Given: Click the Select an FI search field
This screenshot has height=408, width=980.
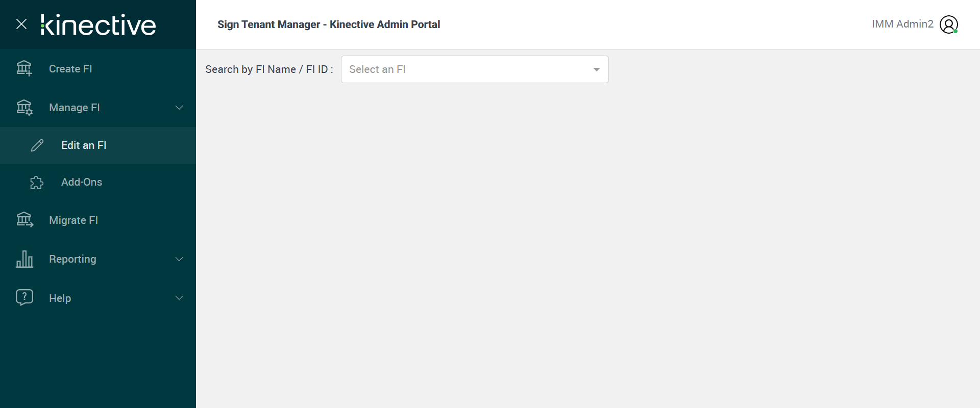Looking at the screenshot, I should point(475,69).
